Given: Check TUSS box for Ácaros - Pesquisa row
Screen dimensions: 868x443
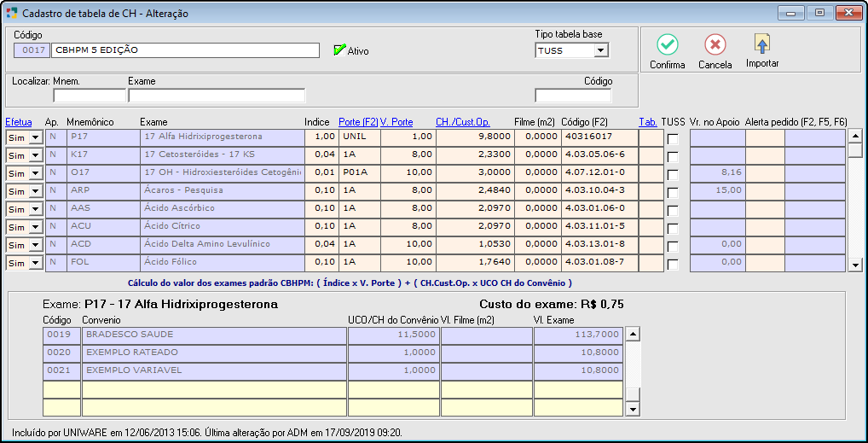Looking at the screenshot, I should 673,193.
